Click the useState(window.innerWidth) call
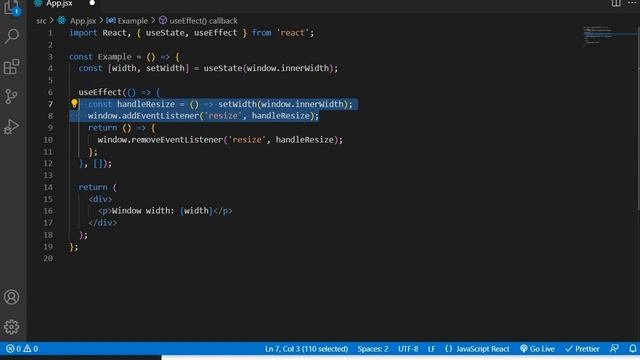640x360 pixels. [x=269, y=68]
